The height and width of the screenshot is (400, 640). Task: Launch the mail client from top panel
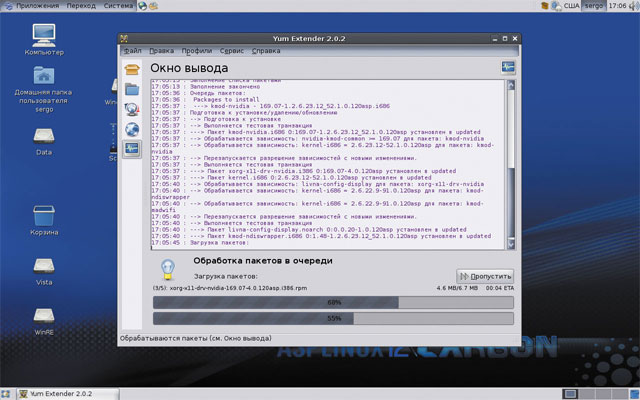click(x=153, y=6)
